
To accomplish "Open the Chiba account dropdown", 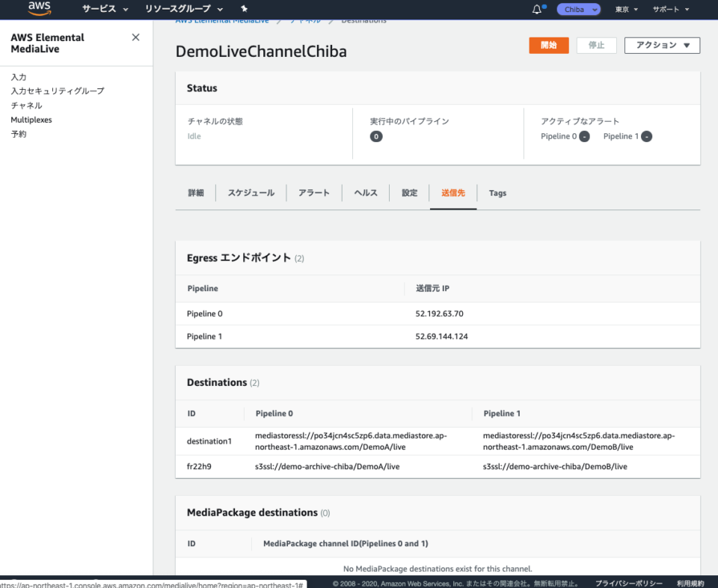I will [578, 9].
